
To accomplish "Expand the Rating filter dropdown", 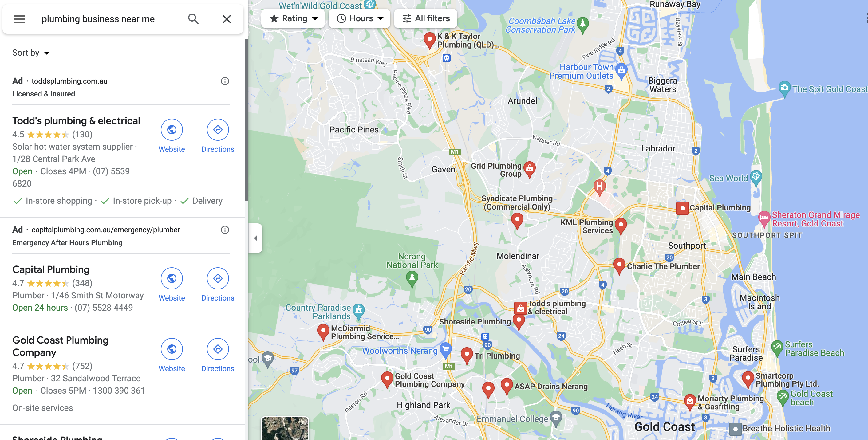I will [x=293, y=18].
